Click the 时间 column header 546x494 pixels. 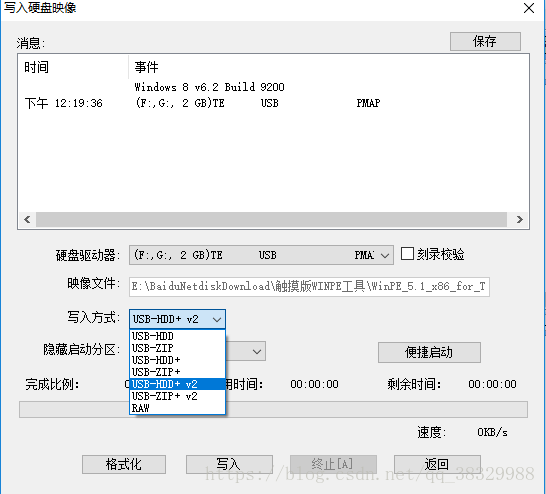pos(73,67)
